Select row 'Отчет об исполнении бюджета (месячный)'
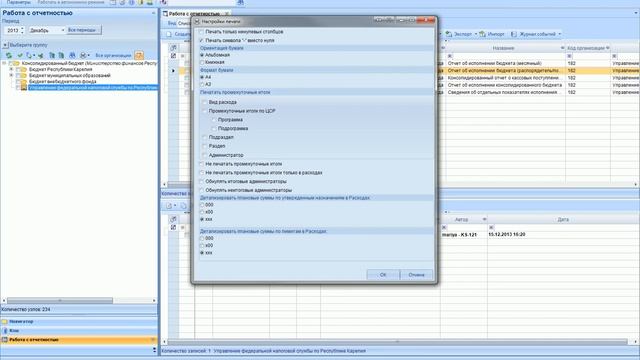Viewport: 640px width, 360px height. (x=495, y=63)
